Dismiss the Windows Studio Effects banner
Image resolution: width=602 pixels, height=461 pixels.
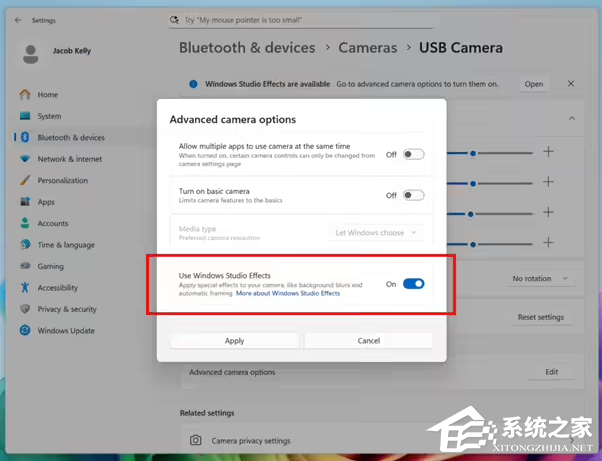pyautogui.click(x=571, y=84)
